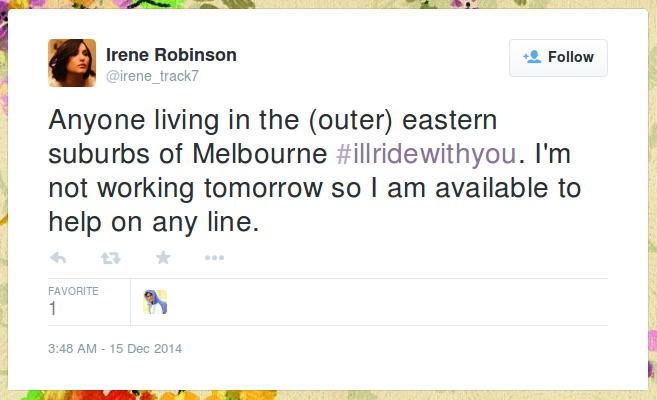Click the date 15 Dec 2014
Viewport: 657px width, 400px height.
(145, 348)
